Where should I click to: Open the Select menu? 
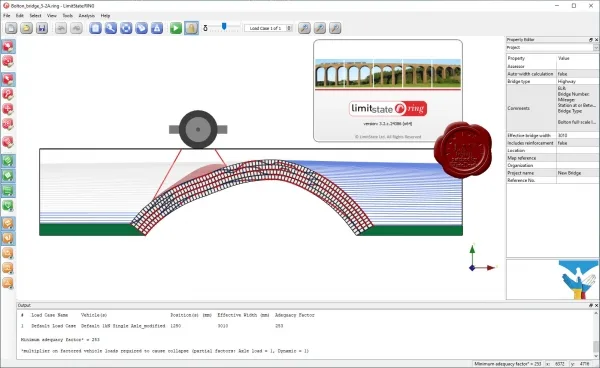pos(35,16)
